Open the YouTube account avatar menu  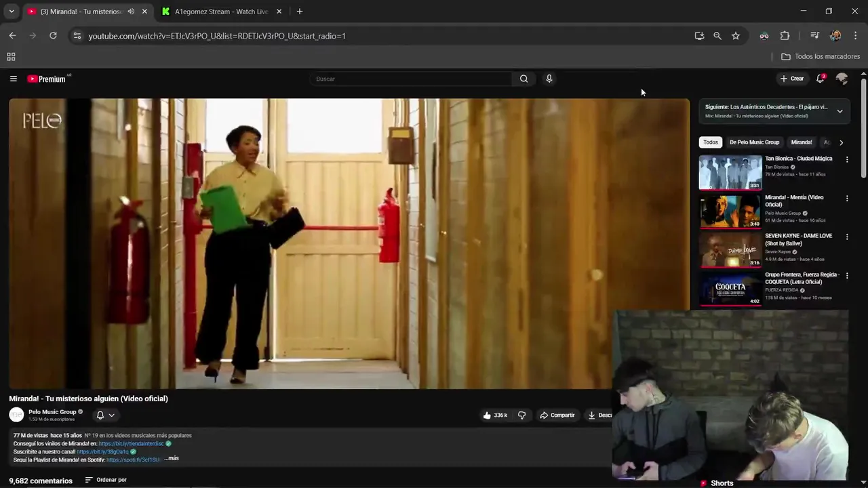[x=842, y=79]
